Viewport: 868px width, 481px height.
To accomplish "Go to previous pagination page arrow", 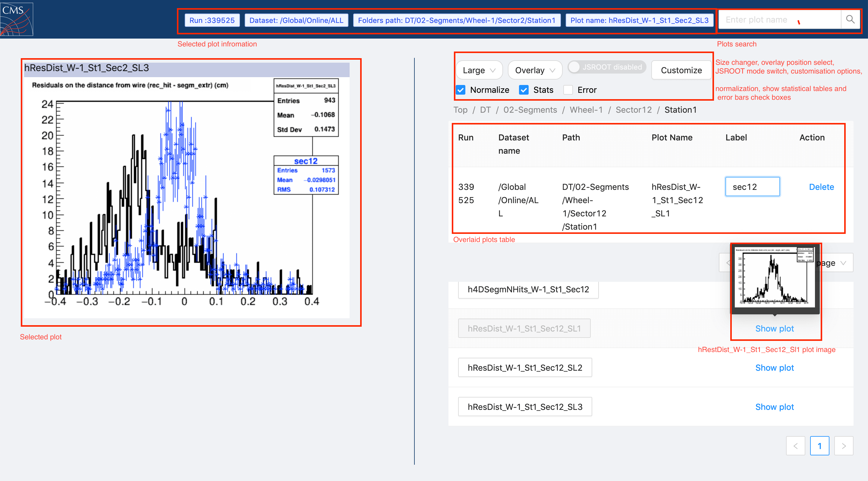I will pyautogui.click(x=796, y=446).
